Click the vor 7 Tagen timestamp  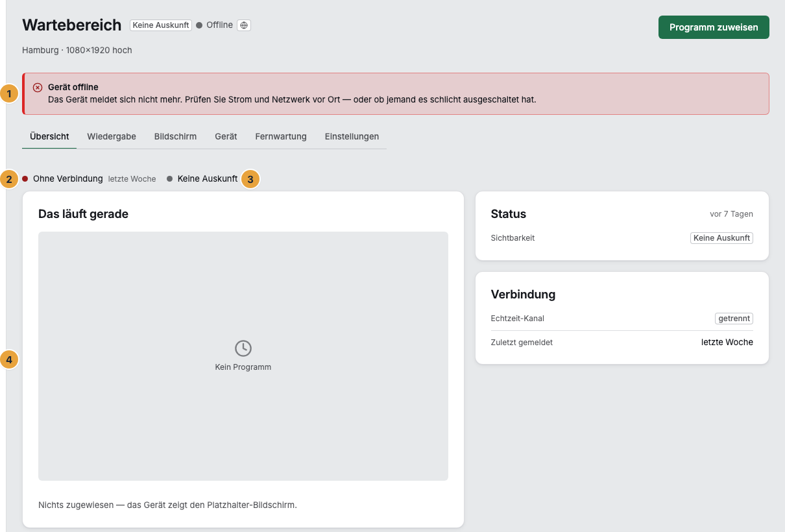tap(732, 214)
